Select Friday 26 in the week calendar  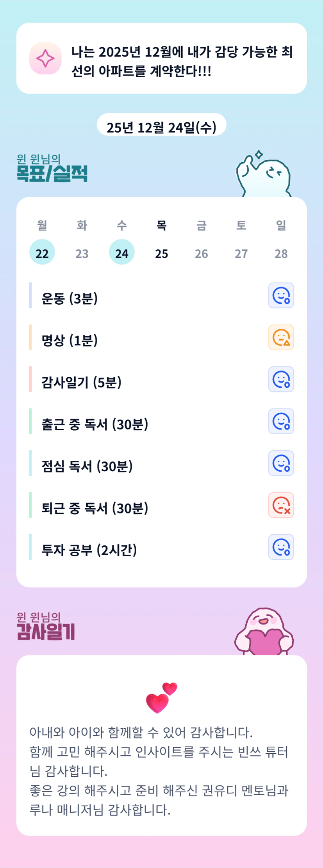coord(202,254)
